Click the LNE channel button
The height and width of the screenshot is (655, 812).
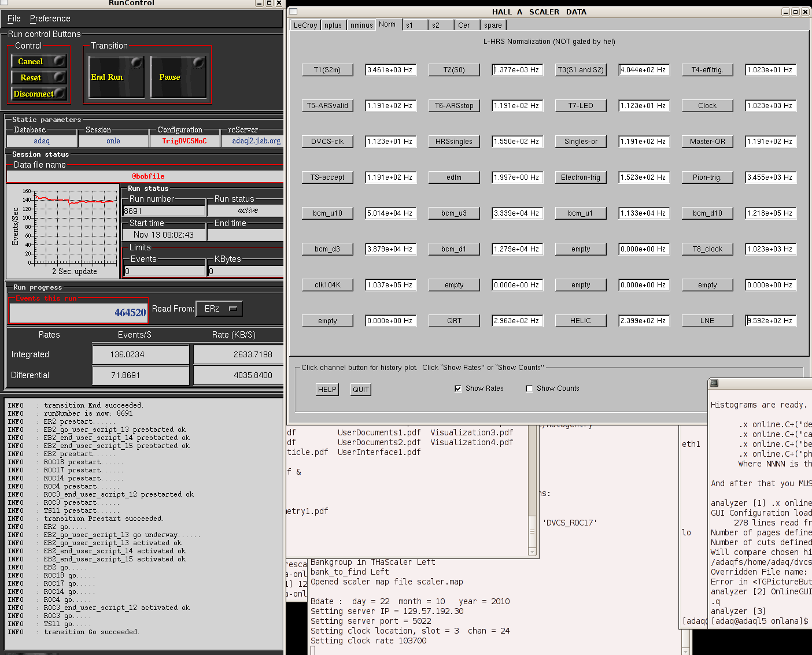tap(707, 321)
